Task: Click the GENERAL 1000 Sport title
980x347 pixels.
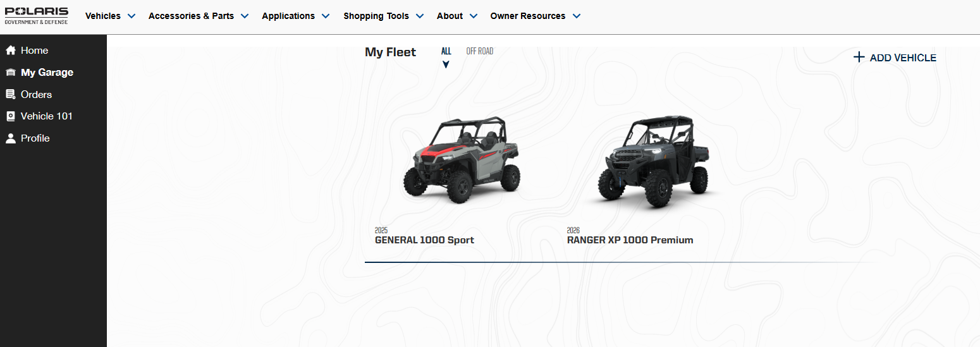Action: (424, 240)
